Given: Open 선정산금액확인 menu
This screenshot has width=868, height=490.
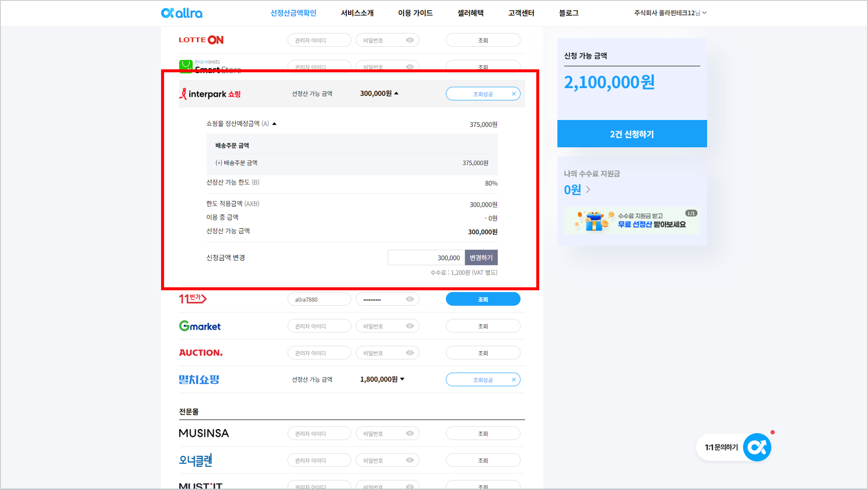Looking at the screenshot, I should click(x=293, y=13).
